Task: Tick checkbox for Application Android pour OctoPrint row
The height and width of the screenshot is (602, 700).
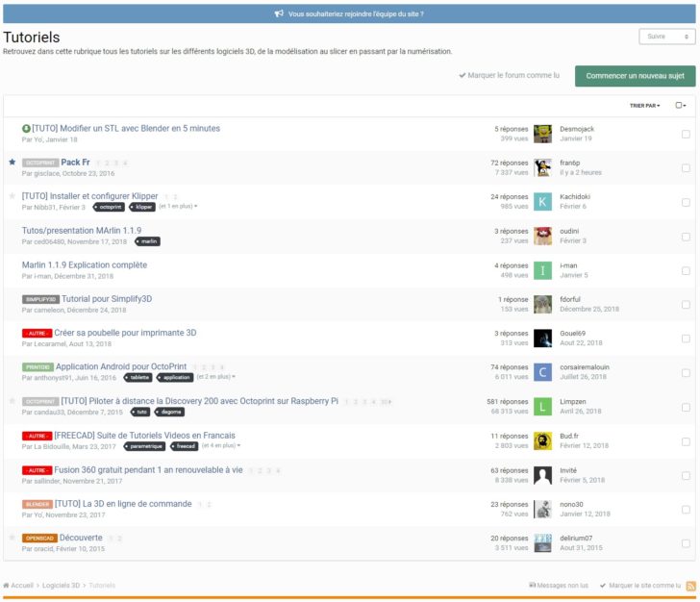Action: (x=686, y=373)
